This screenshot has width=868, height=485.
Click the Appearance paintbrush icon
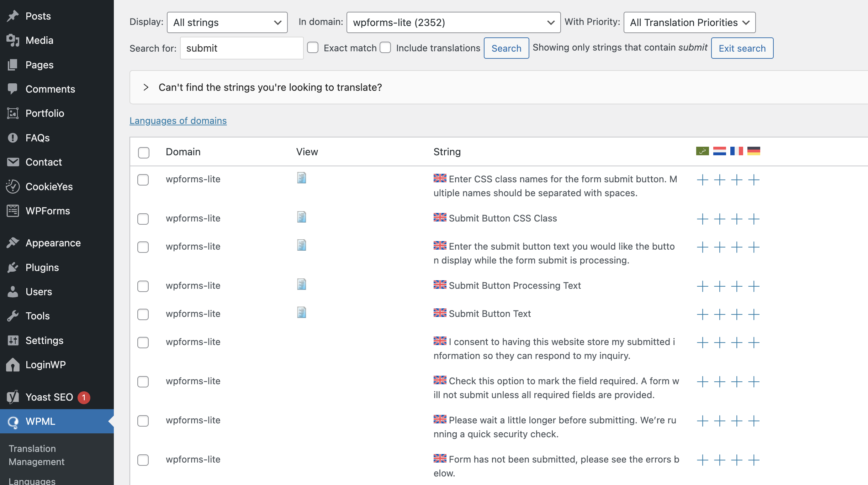[x=13, y=243]
